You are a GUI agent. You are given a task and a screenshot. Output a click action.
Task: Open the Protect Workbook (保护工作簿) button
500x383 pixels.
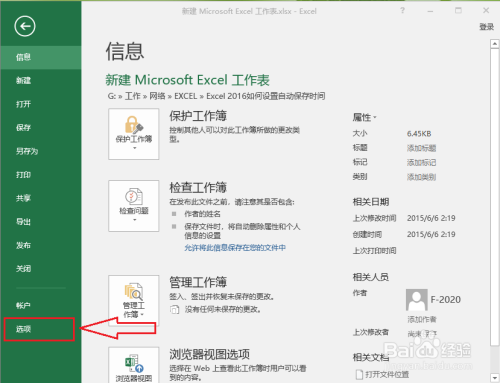click(x=134, y=134)
